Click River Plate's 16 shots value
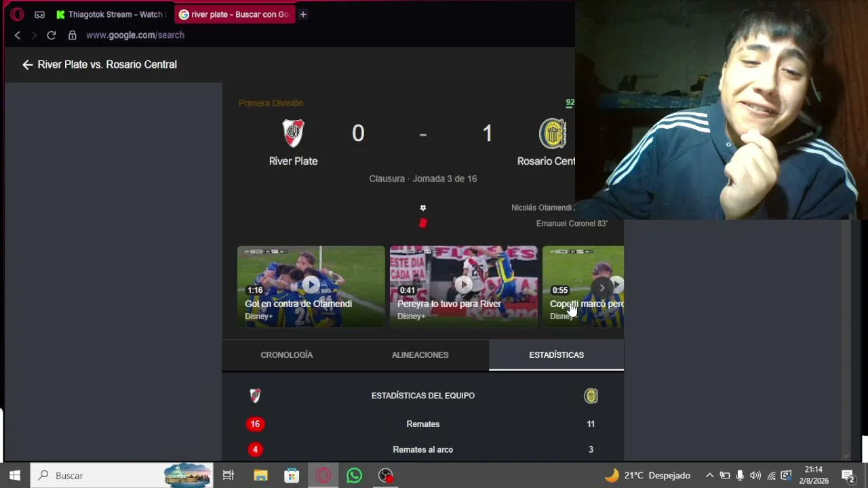The height and width of the screenshot is (488, 868). (255, 424)
